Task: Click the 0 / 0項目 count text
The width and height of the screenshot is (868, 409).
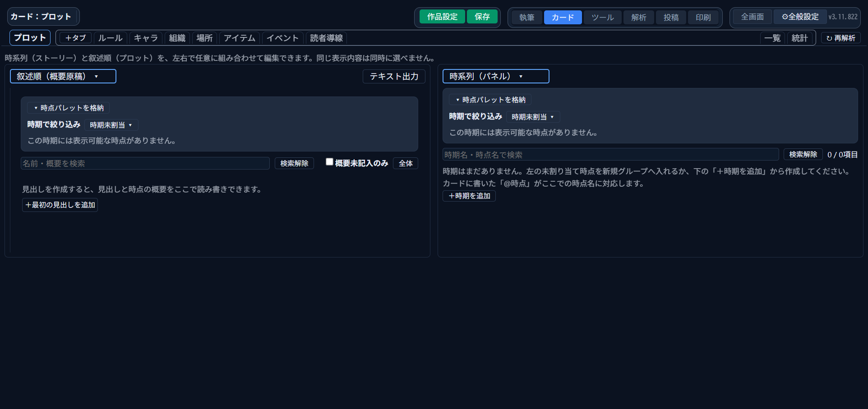Action: point(843,155)
